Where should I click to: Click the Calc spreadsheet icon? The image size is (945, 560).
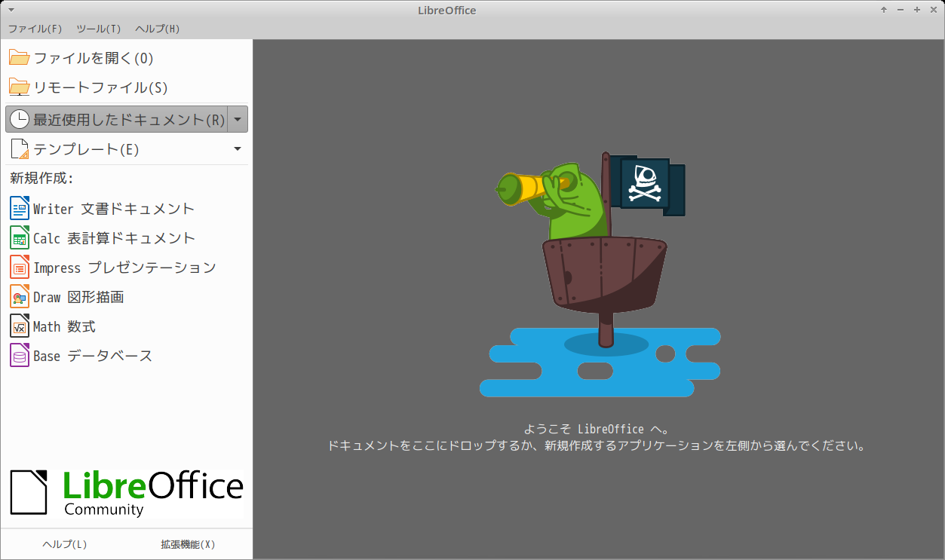20,237
